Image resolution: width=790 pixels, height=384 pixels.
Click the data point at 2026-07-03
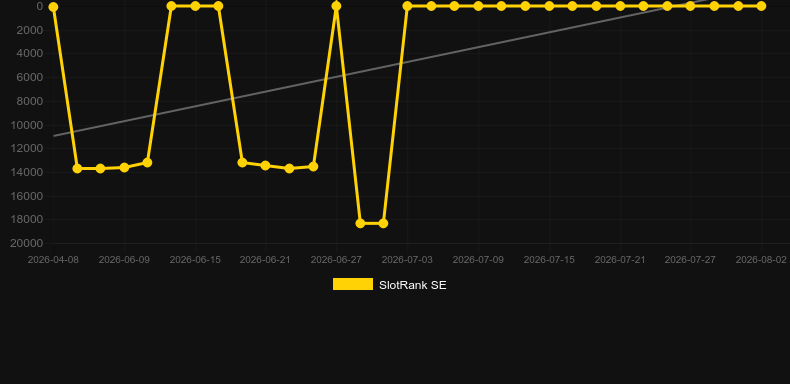tap(407, 6)
